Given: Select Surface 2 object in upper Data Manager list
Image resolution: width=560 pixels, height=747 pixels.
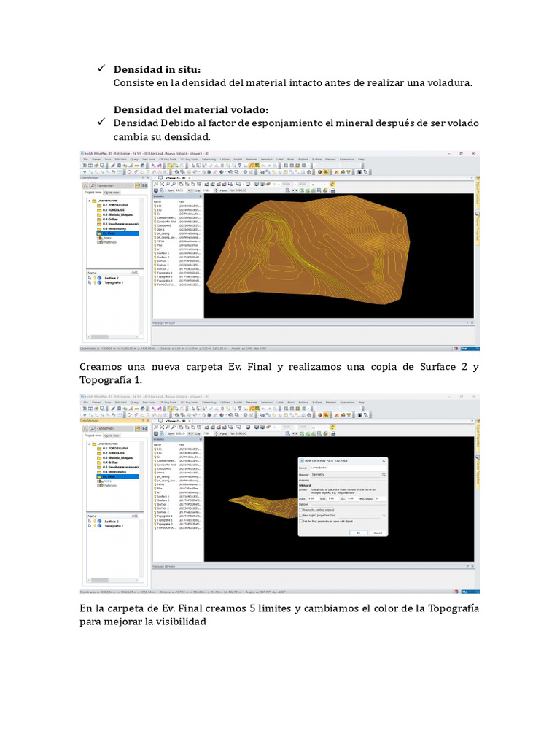Looking at the screenshot, I should (x=112, y=278).
